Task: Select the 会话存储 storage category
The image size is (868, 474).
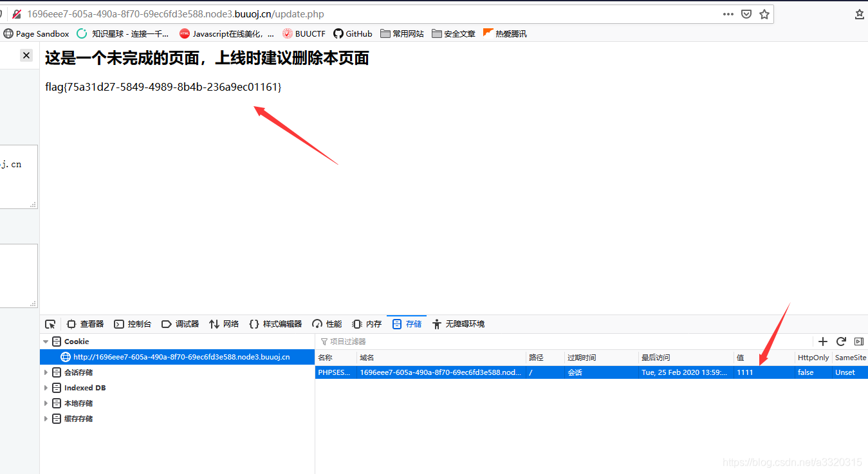Action: pyautogui.click(x=78, y=372)
